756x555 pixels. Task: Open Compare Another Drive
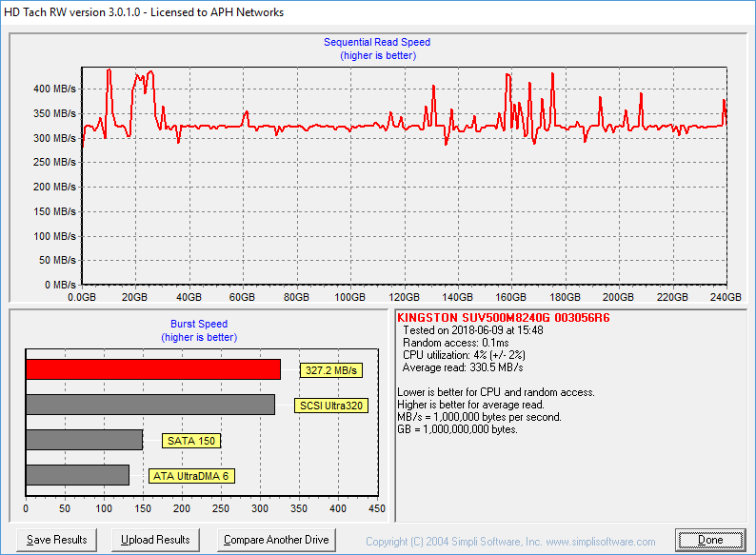tap(276, 540)
